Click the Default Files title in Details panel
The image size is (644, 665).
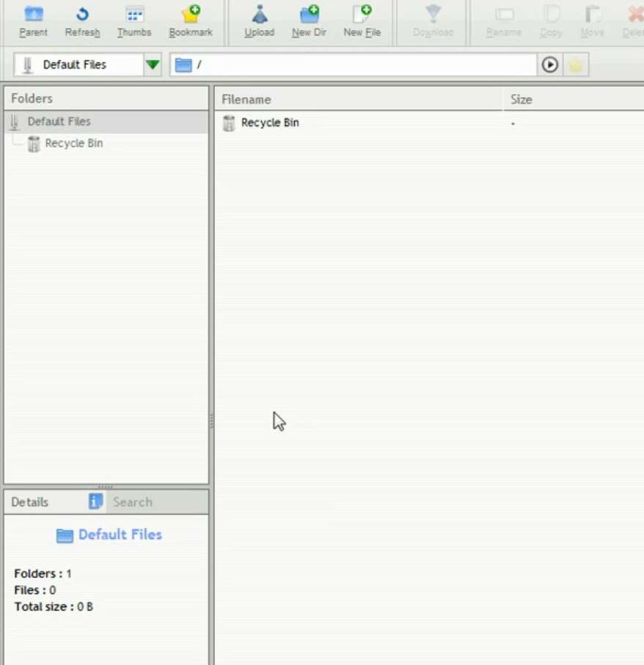click(120, 534)
